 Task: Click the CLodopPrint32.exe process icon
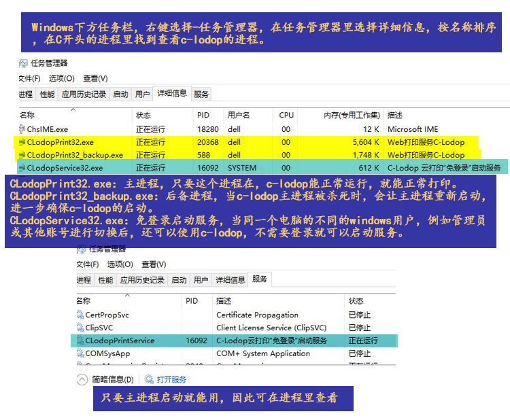pyautogui.click(x=22, y=143)
